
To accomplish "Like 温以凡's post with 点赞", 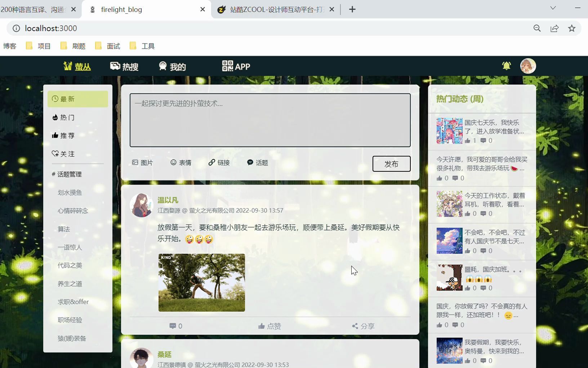I will [269, 326].
